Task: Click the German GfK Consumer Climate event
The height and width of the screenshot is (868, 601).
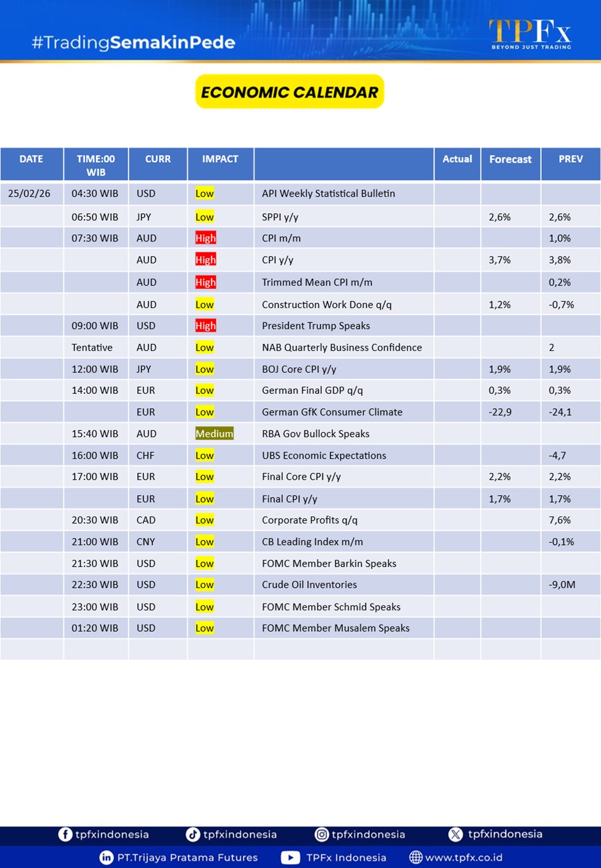Action: 332,412
